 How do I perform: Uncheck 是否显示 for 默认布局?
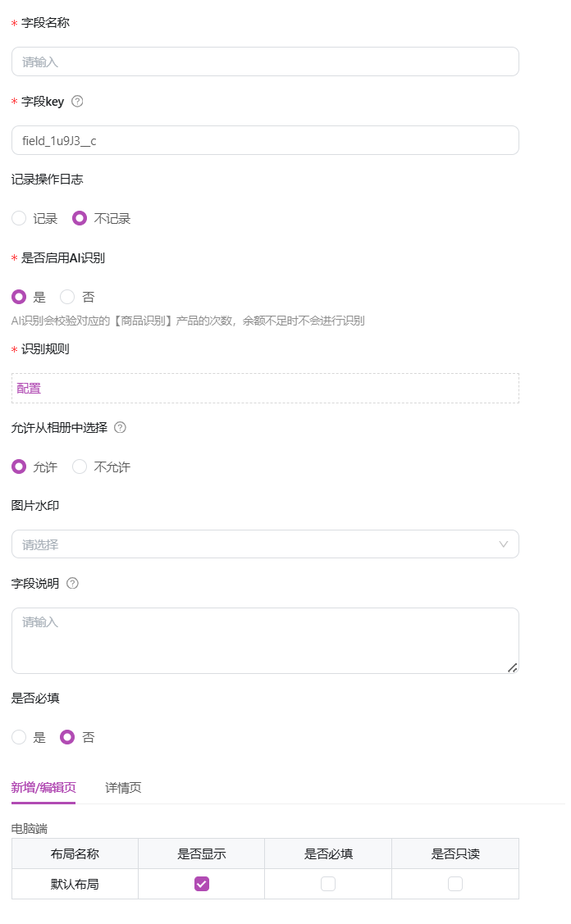(202, 884)
